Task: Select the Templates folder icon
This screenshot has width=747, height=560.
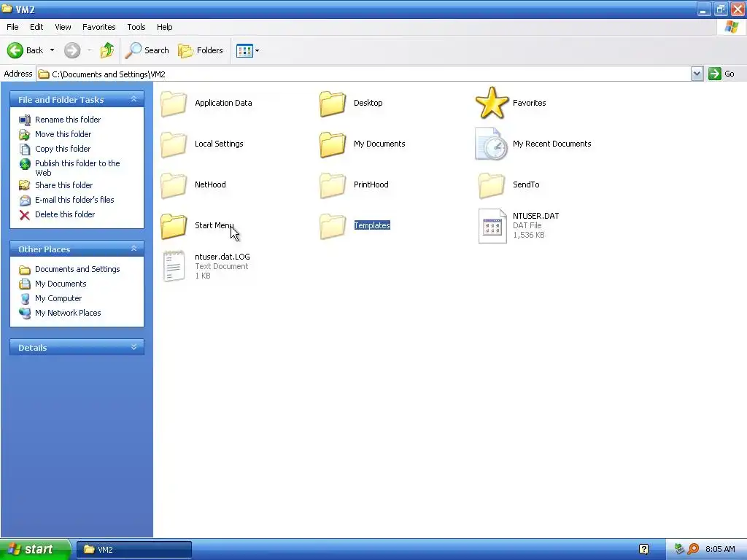Action: (333, 226)
